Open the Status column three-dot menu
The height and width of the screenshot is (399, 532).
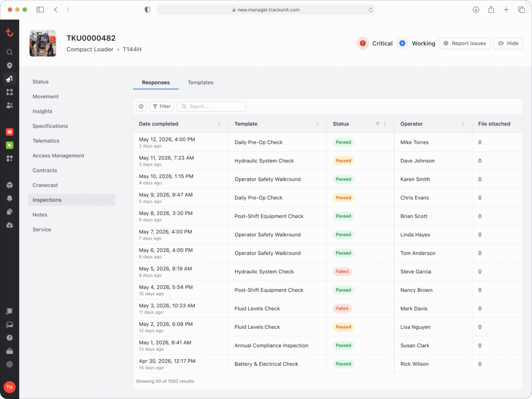click(x=385, y=124)
